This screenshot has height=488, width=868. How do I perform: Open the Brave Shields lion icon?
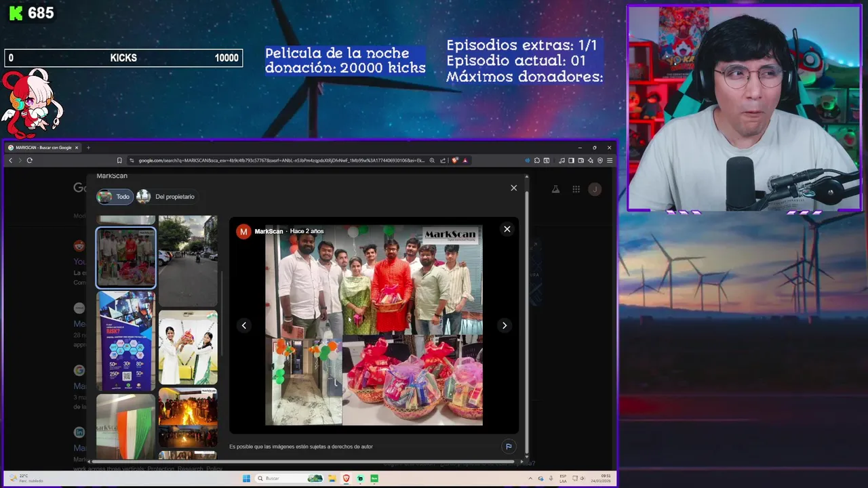point(455,160)
